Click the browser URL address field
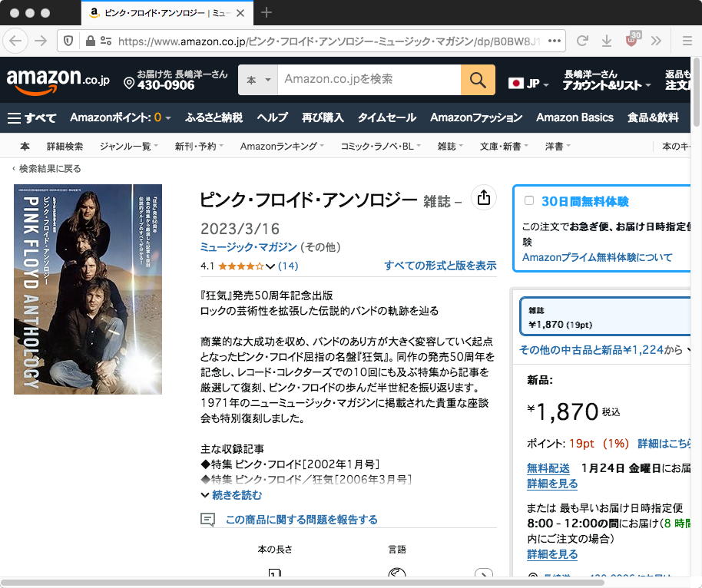Viewport: 702px width, 588px height. click(328, 41)
